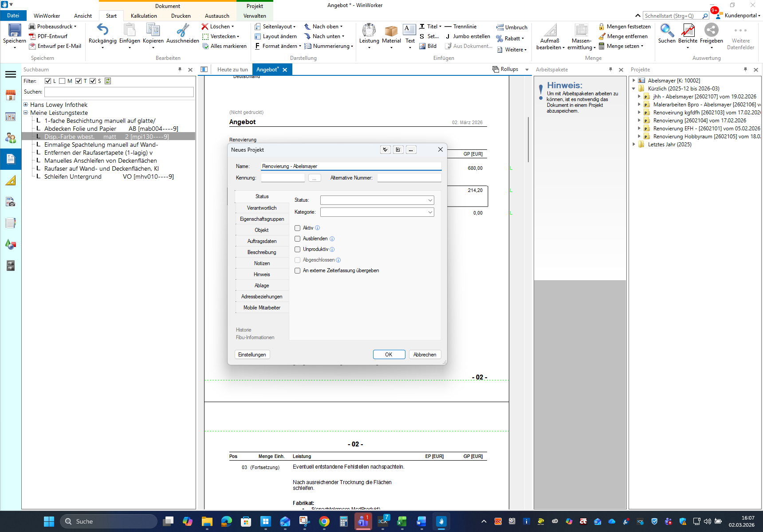Image resolution: width=763 pixels, height=532 pixels.
Task: Open Berichte chart icon
Action: (x=688, y=31)
